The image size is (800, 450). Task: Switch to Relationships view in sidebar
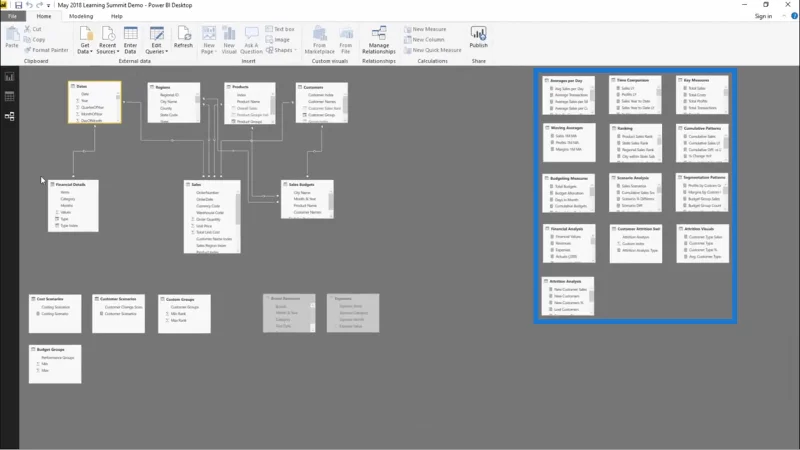[x=9, y=116]
